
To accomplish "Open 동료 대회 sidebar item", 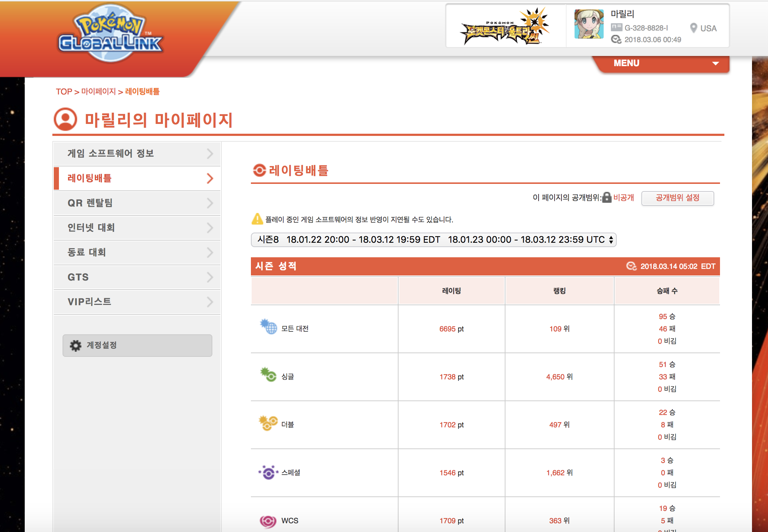I will pos(137,253).
